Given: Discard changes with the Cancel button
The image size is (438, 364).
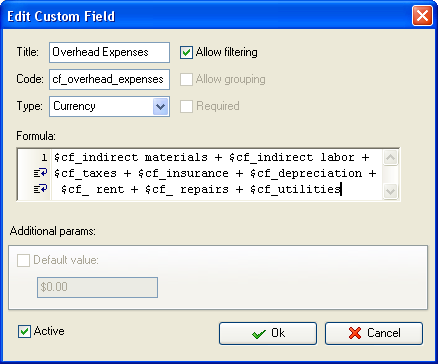Looking at the screenshot, I should coord(374,333).
